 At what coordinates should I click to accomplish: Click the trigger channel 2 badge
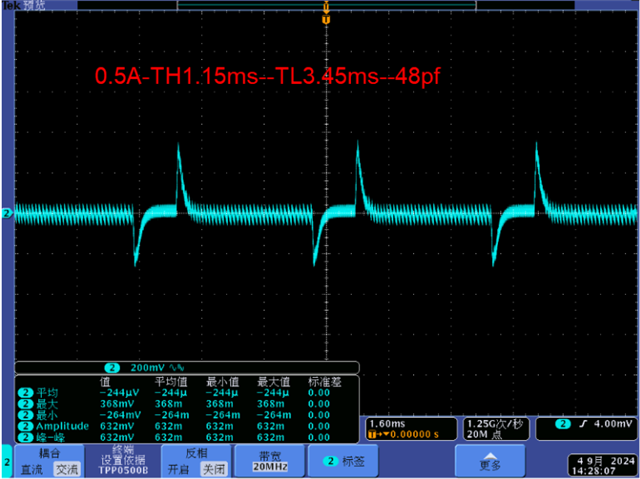(x=563, y=424)
